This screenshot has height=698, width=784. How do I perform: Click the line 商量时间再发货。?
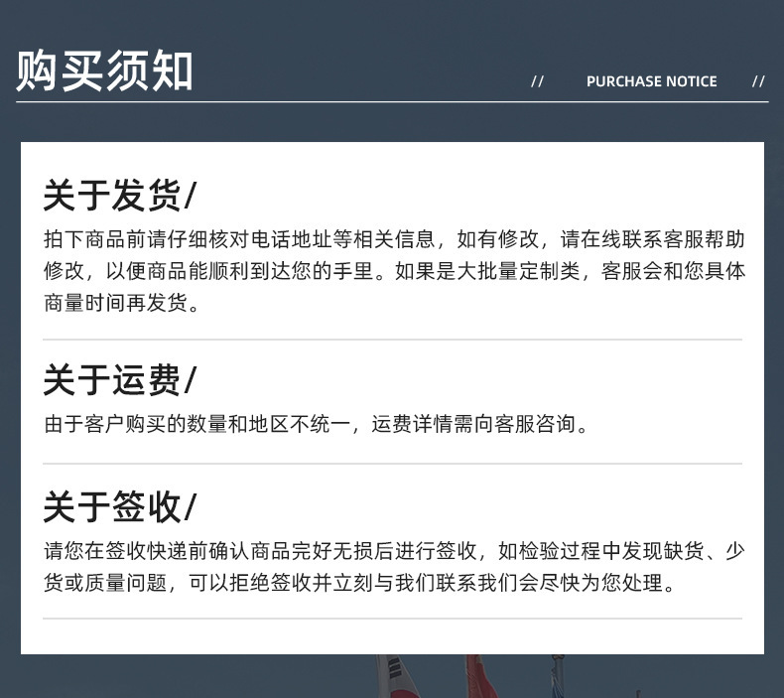coord(121,303)
